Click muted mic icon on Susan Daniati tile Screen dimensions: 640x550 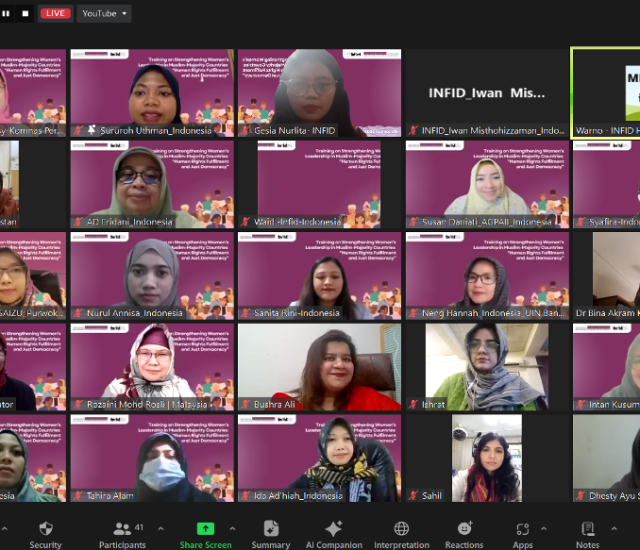(x=413, y=222)
